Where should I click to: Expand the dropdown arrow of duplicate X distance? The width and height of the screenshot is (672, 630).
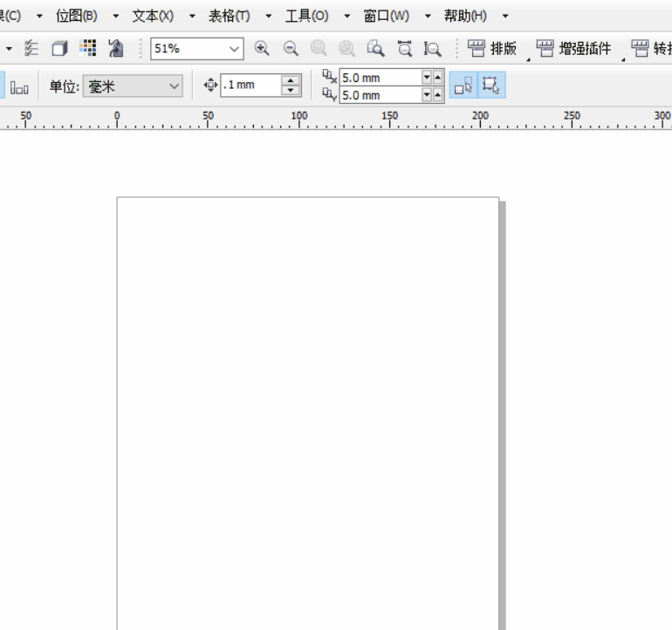point(428,78)
